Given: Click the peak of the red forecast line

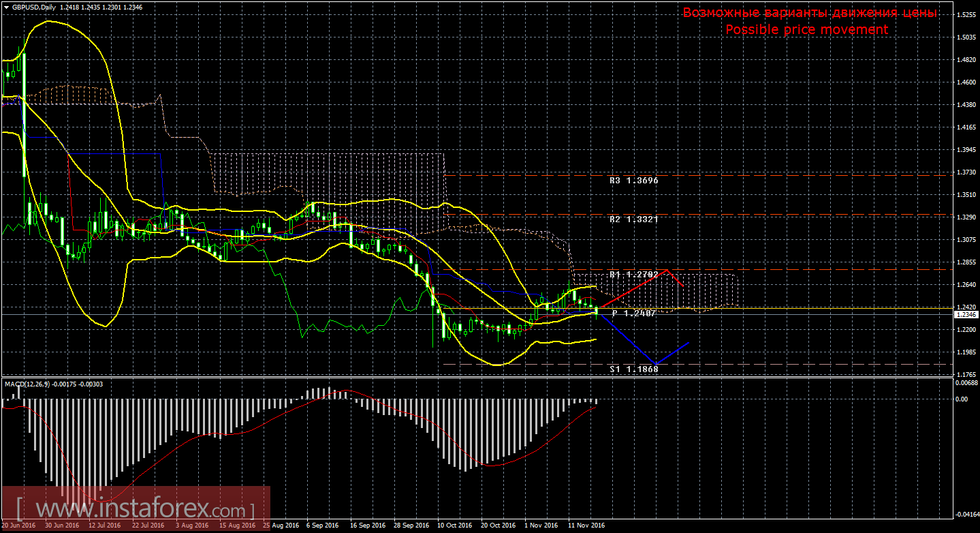Looking at the screenshot, I should (668, 270).
